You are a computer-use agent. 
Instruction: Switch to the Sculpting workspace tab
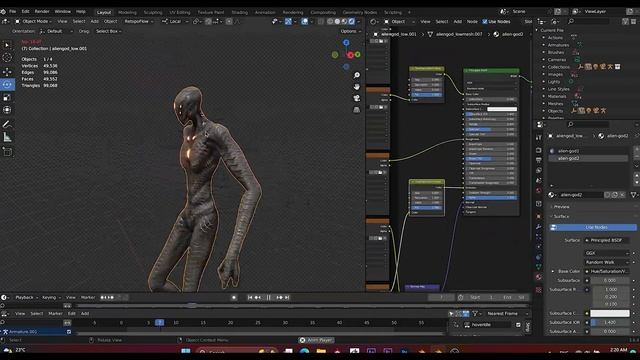click(153, 12)
